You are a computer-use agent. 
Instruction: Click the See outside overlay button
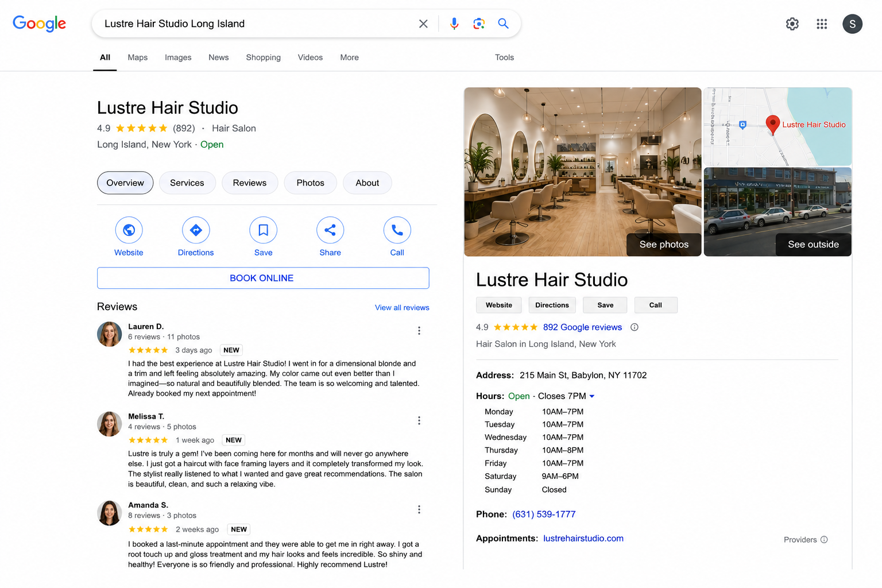[813, 245]
